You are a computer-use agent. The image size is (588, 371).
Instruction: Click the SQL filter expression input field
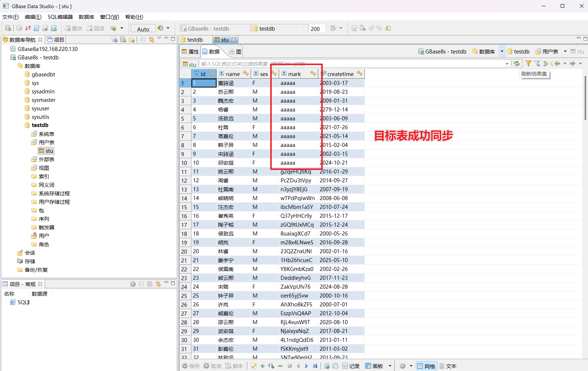(352, 63)
